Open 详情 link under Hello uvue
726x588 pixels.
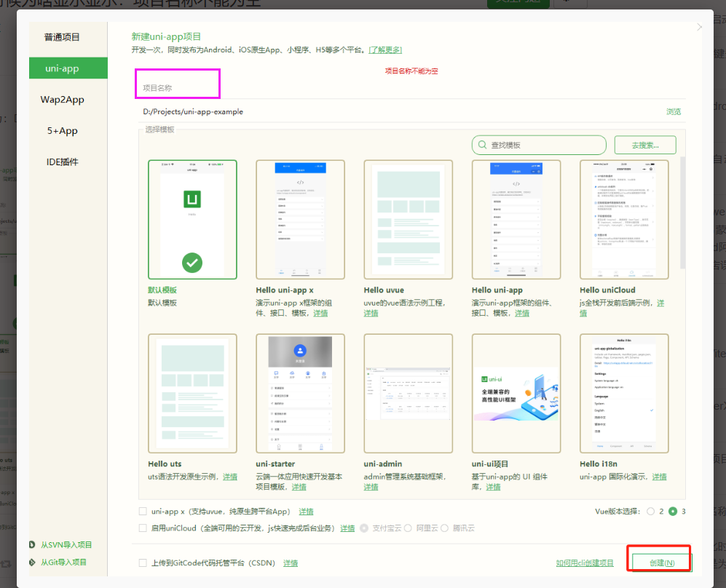[371, 313]
